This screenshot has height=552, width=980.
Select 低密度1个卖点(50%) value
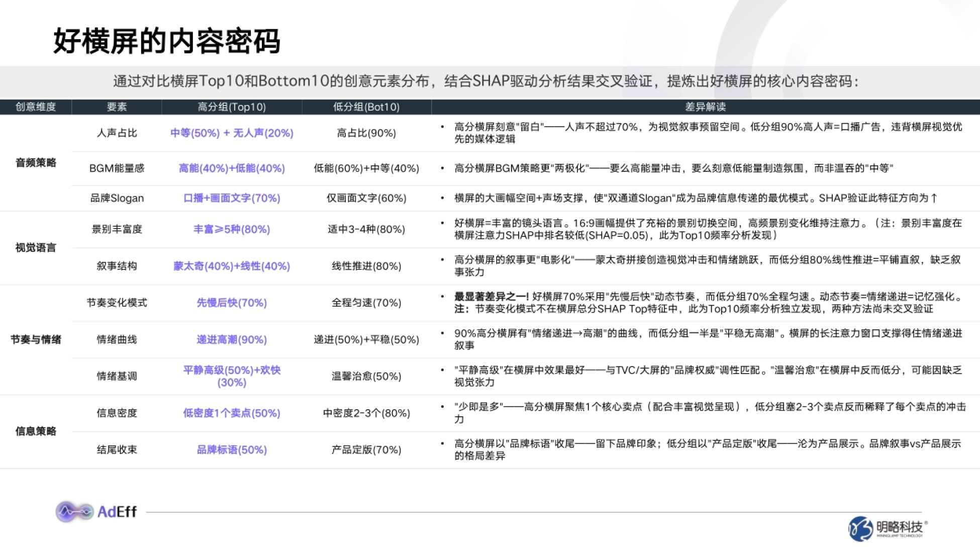pyautogui.click(x=232, y=413)
